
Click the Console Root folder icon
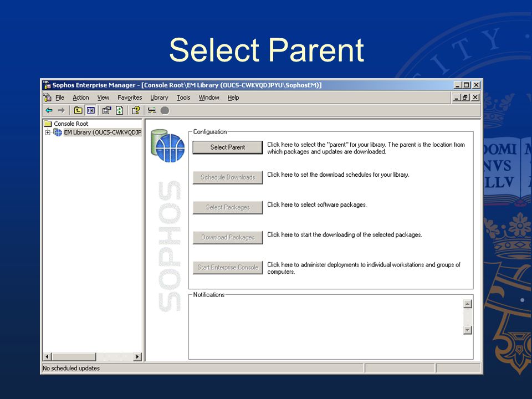[48, 124]
